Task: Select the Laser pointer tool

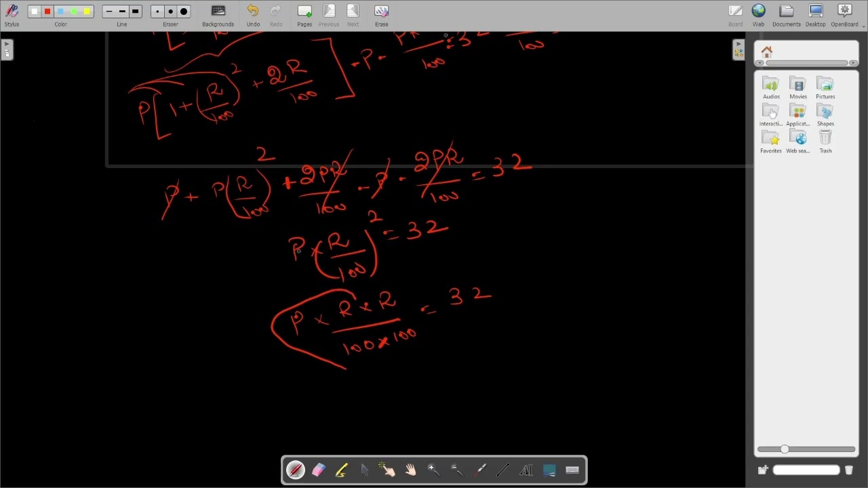Action: [480, 470]
